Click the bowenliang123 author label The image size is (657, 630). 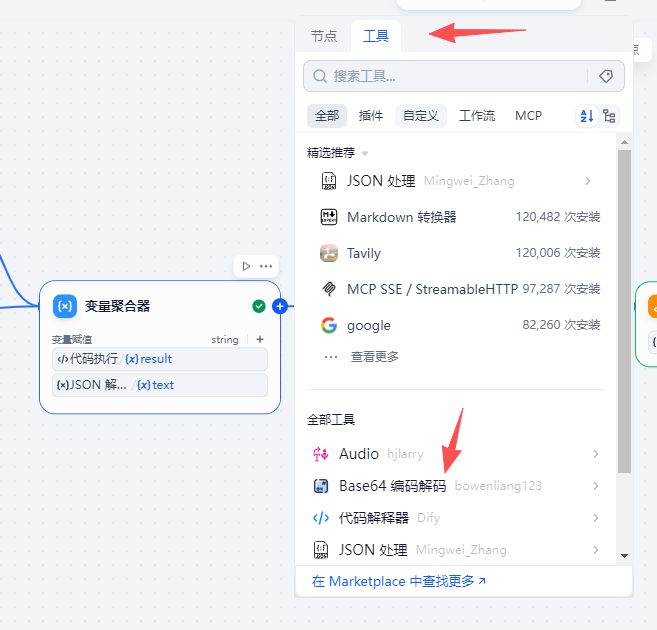pyautogui.click(x=498, y=486)
